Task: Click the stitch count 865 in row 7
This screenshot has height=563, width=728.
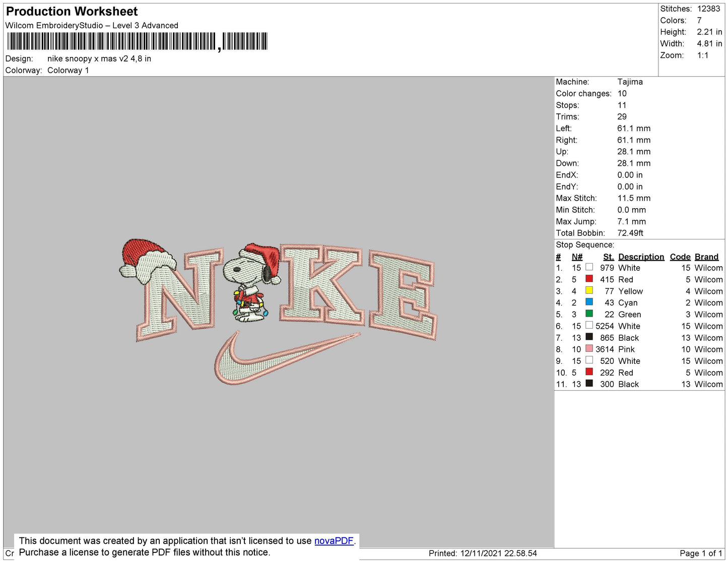Action: coord(607,338)
